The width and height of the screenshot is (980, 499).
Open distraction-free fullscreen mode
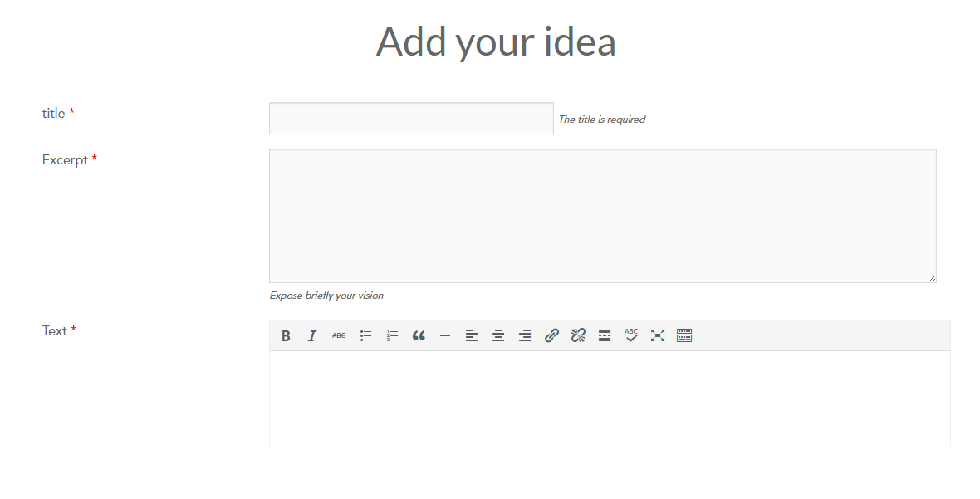click(x=658, y=336)
